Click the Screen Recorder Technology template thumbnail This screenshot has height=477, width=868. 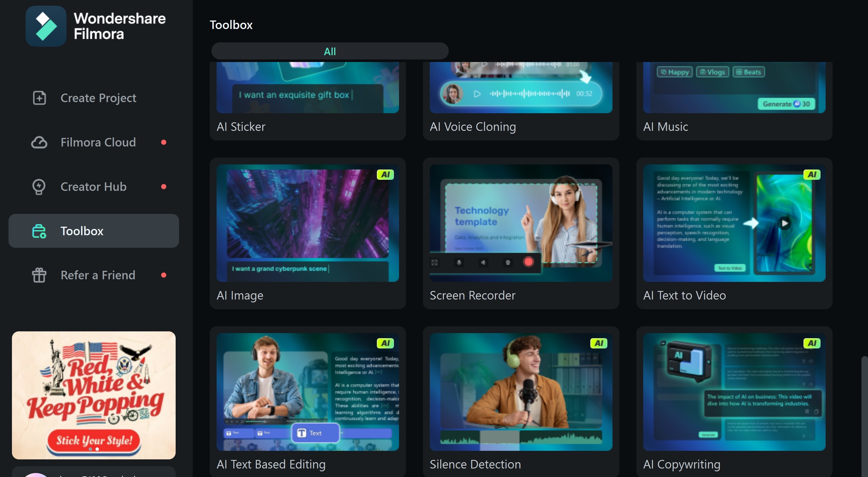click(x=521, y=223)
